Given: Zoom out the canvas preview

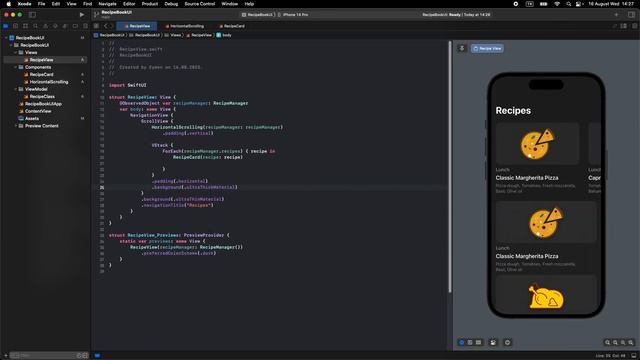Looking at the screenshot, I should (x=607, y=342).
